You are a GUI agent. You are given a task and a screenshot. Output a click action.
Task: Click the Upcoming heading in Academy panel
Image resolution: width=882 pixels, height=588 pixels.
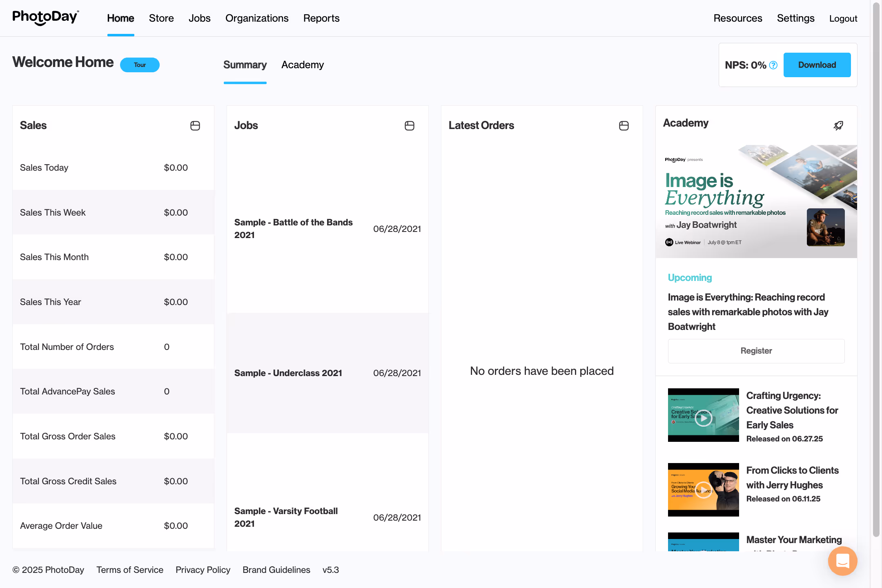[x=690, y=278]
